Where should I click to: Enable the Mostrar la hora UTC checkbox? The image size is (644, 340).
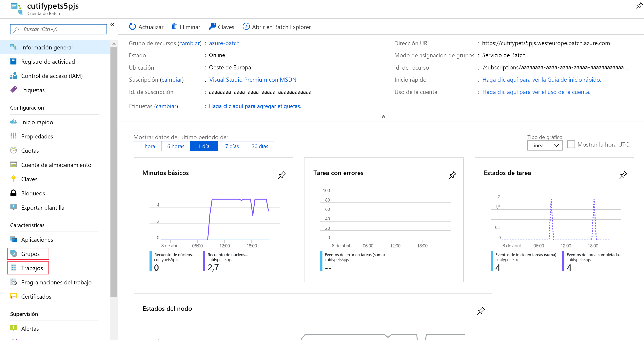[x=571, y=144]
